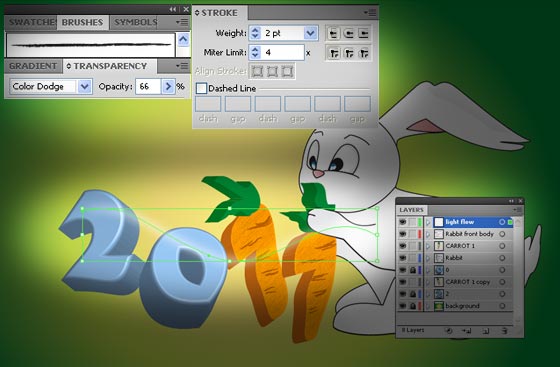Expand the light flew layer
The width and height of the screenshot is (560, 367).
pyautogui.click(x=428, y=222)
